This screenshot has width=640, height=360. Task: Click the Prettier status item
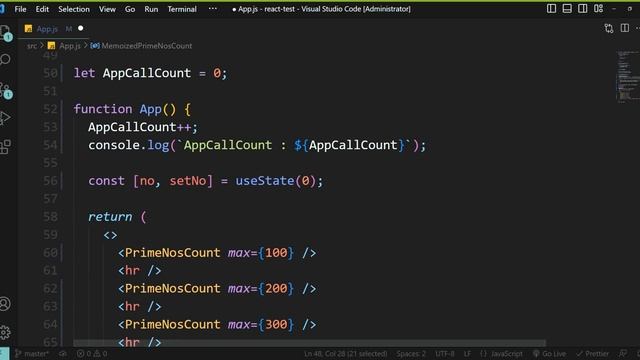592,353
